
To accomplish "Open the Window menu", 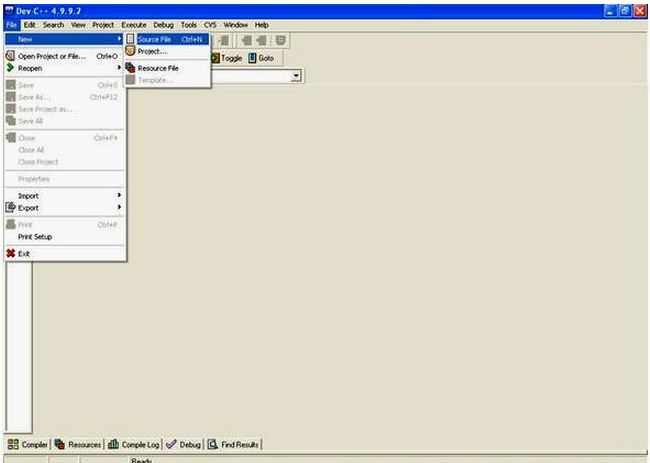I will coord(235,25).
